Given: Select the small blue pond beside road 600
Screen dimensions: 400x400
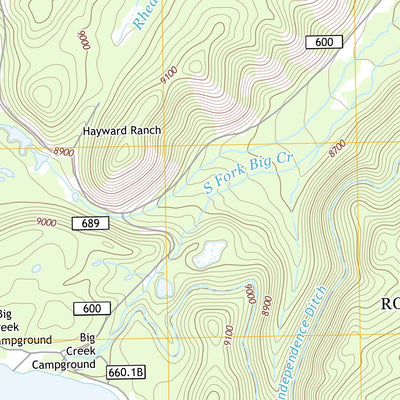Looking at the screenshot, I should point(164,287).
